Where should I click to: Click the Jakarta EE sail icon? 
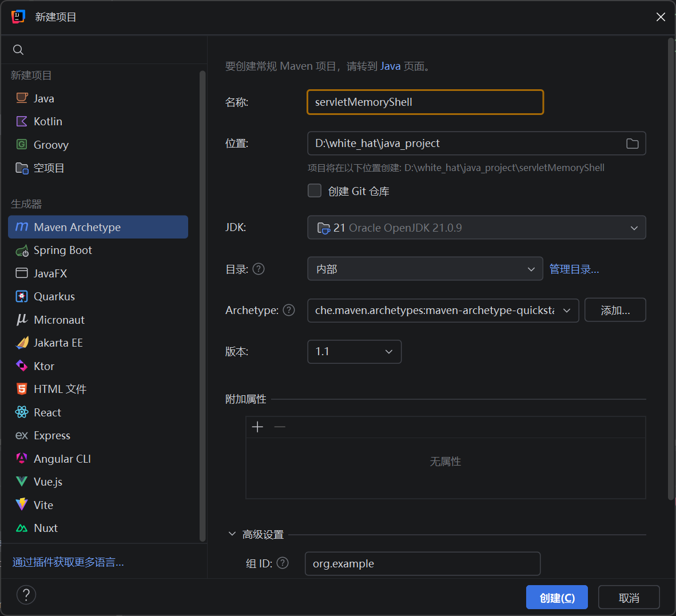[x=22, y=343]
